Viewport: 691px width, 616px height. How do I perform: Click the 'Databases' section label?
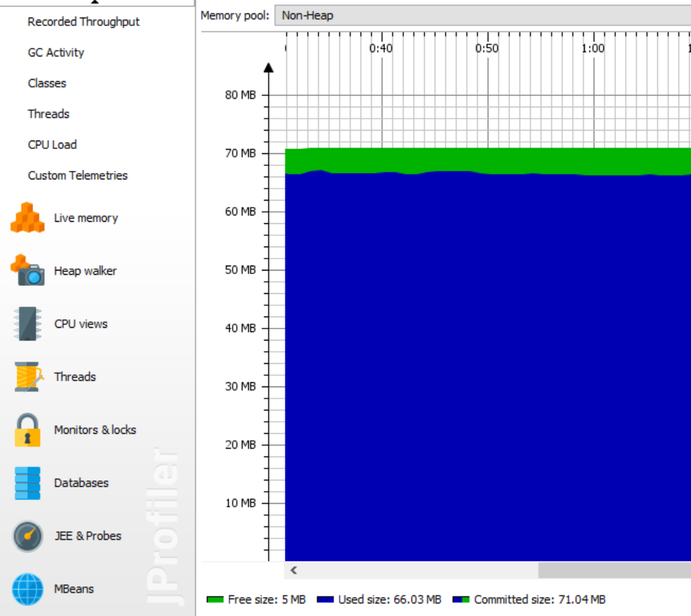pos(81,483)
